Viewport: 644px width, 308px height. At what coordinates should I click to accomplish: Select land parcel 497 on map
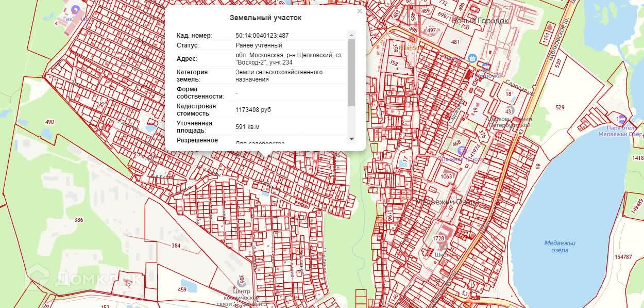[431, 30]
